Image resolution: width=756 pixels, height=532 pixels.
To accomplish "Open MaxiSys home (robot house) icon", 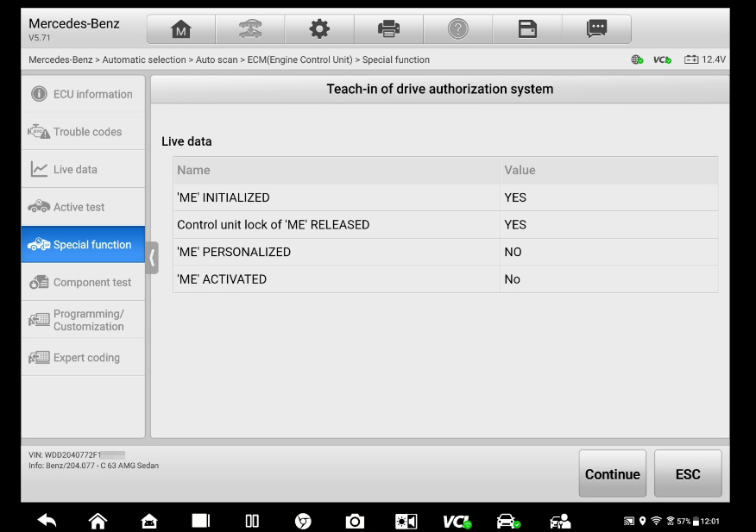I will [x=149, y=521].
